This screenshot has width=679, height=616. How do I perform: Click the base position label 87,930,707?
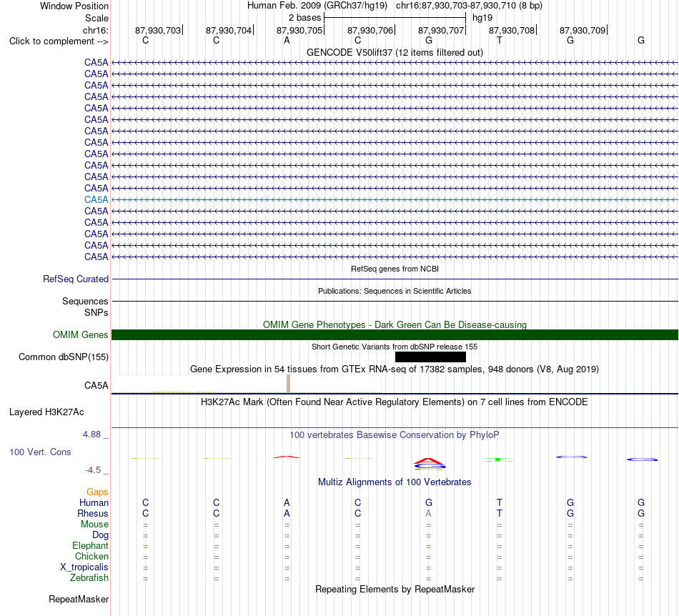coord(441,30)
